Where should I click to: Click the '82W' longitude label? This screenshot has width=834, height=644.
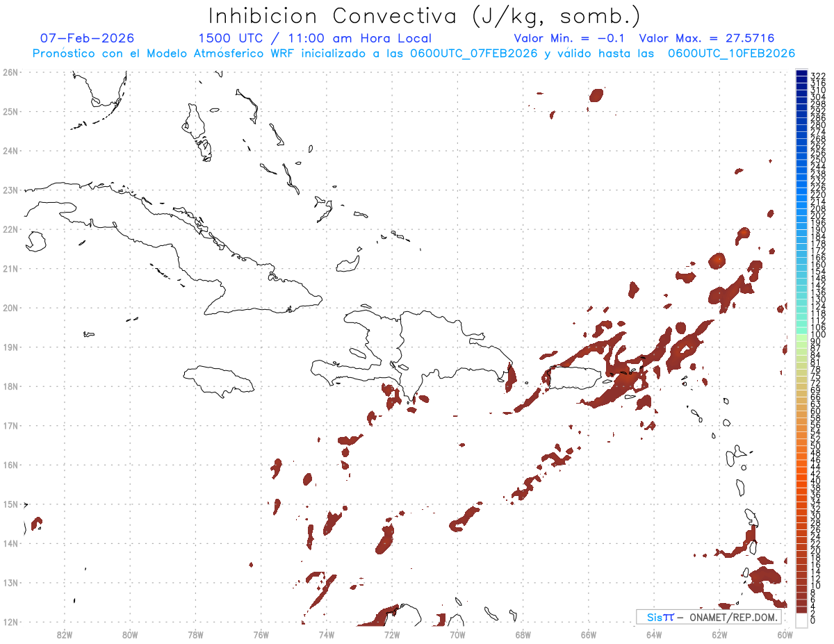[65, 634]
